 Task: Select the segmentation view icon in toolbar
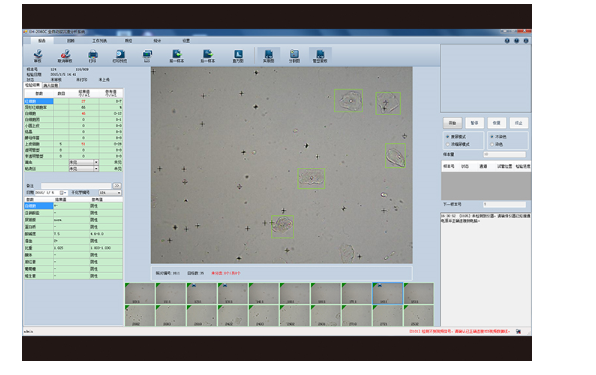294,55
